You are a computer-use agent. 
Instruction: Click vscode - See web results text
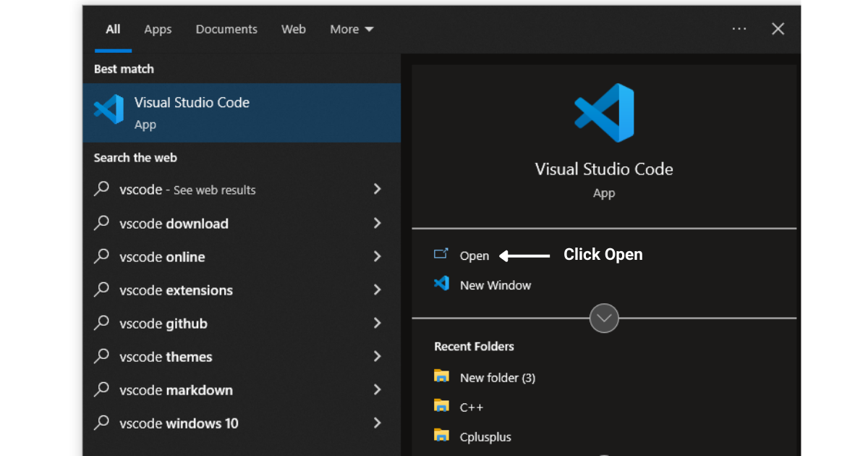pos(187,190)
